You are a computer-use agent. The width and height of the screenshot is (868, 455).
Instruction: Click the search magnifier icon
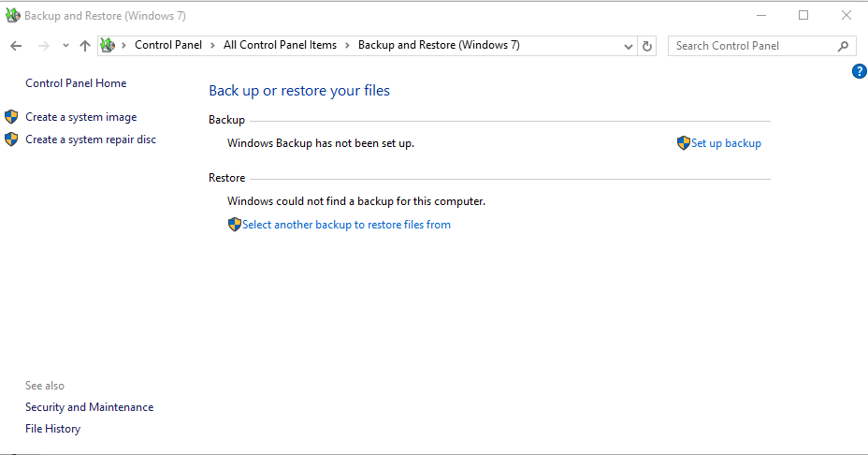pos(843,46)
